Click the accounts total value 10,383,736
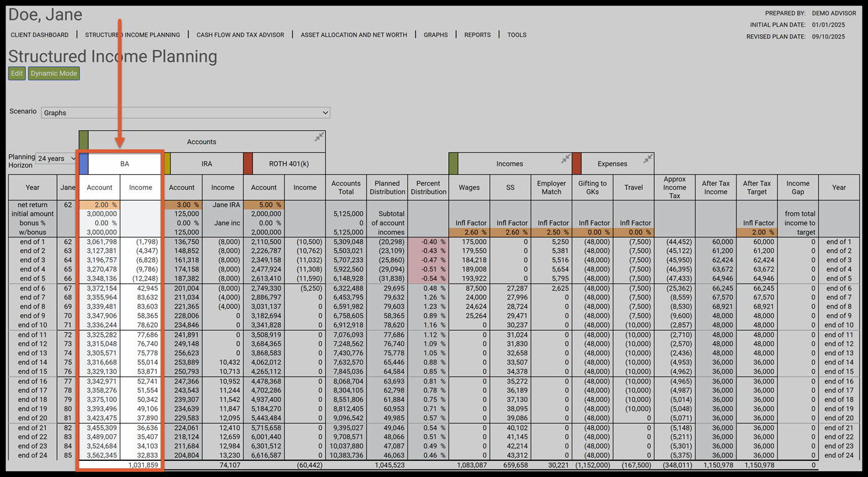 click(347, 455)
